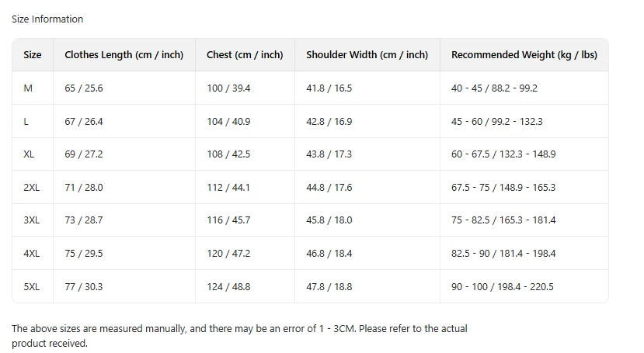The height and width of the screenshot is (353, 644).
Task: Click the Size Information heading
Action: pyautogui.click(x=47, y=19)
